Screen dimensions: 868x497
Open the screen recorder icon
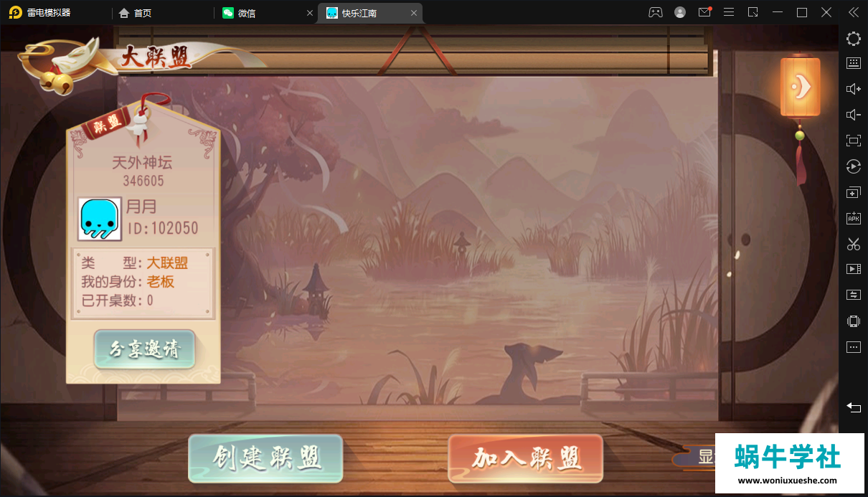tap(853, 269)
